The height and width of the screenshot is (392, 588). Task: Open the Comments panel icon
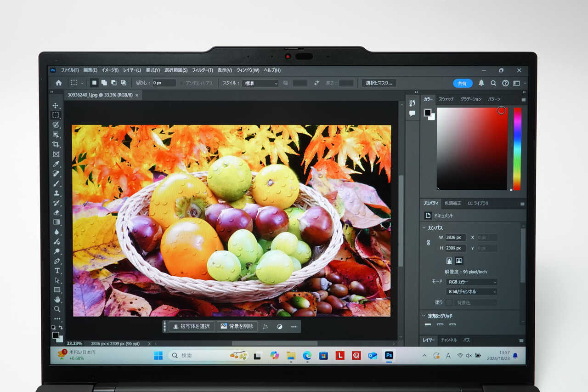412,113
